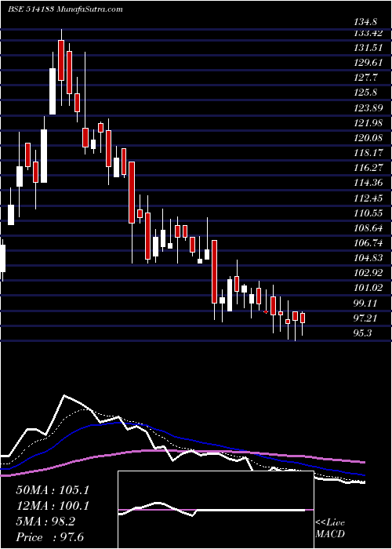Click the 118.17 price axis label
Image resolution: width=392 pixels, height=549 pixels.
[x=369, y=153]
